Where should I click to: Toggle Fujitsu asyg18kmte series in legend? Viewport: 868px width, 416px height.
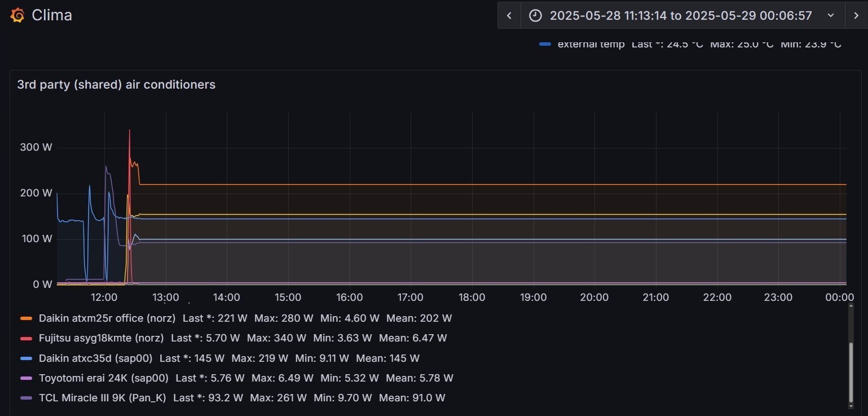(102, 338)
